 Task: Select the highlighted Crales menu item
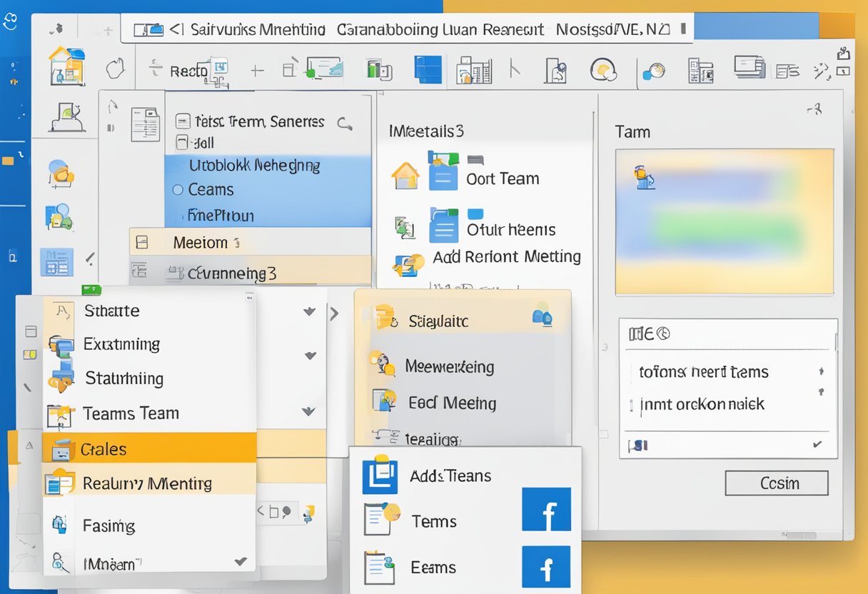148,449
